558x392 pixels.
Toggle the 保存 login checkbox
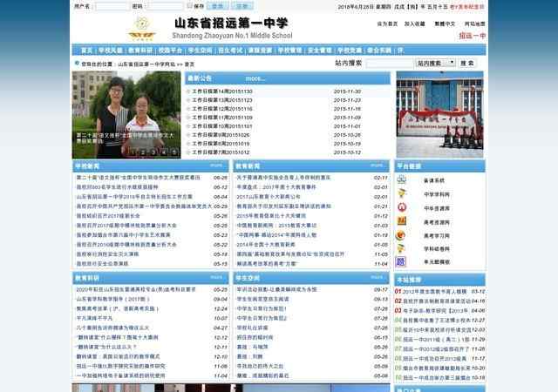[190, 5]
